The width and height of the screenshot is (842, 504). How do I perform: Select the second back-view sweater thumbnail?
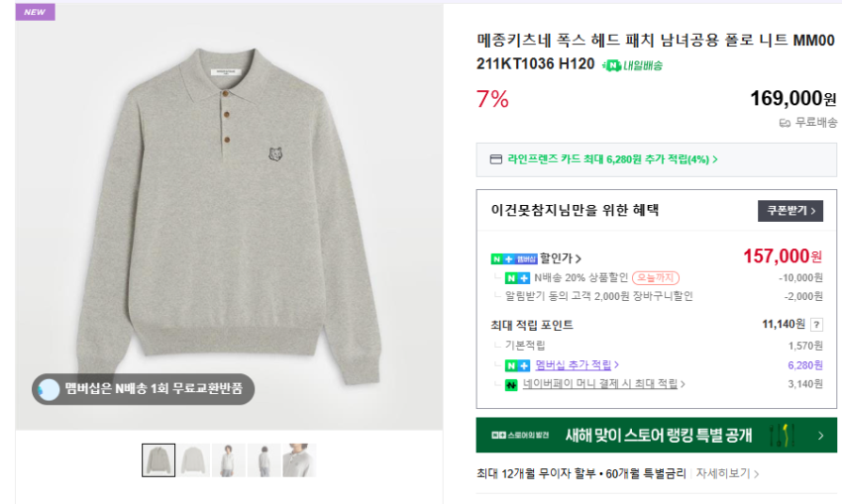tap(193, 460)
